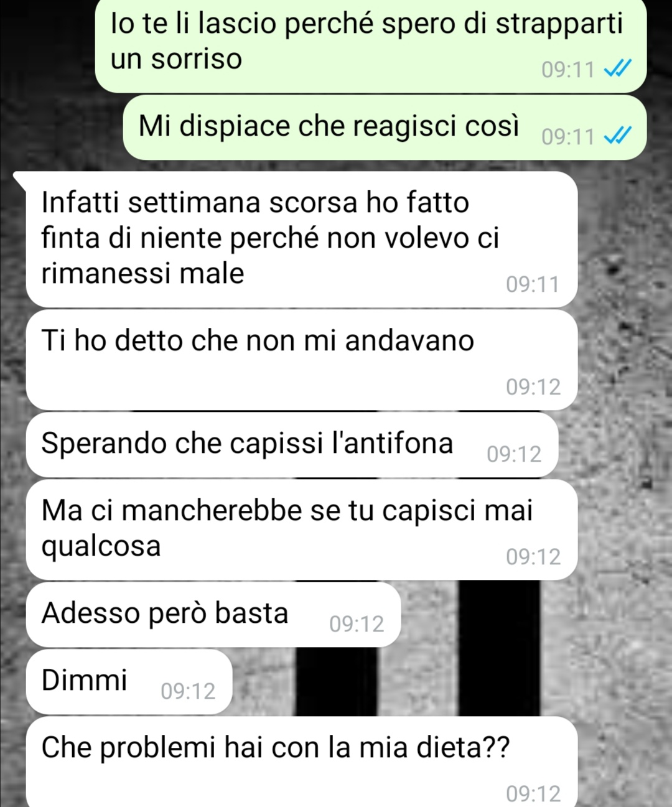Viewport: 672px width, 807px height.
Task: Tap the 09:11 timestamp under 'rimanessi male'
Action: tap(533, 284)
